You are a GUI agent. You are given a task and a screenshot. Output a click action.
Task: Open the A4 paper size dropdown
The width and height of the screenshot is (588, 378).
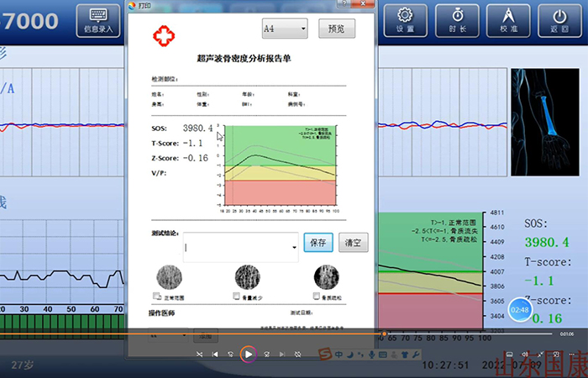pos(285,29)
